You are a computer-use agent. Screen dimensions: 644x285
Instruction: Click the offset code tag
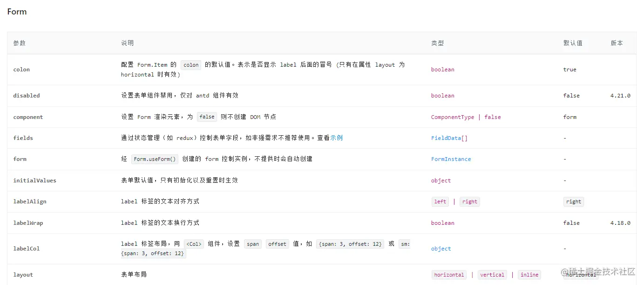(x=278, y=244)
